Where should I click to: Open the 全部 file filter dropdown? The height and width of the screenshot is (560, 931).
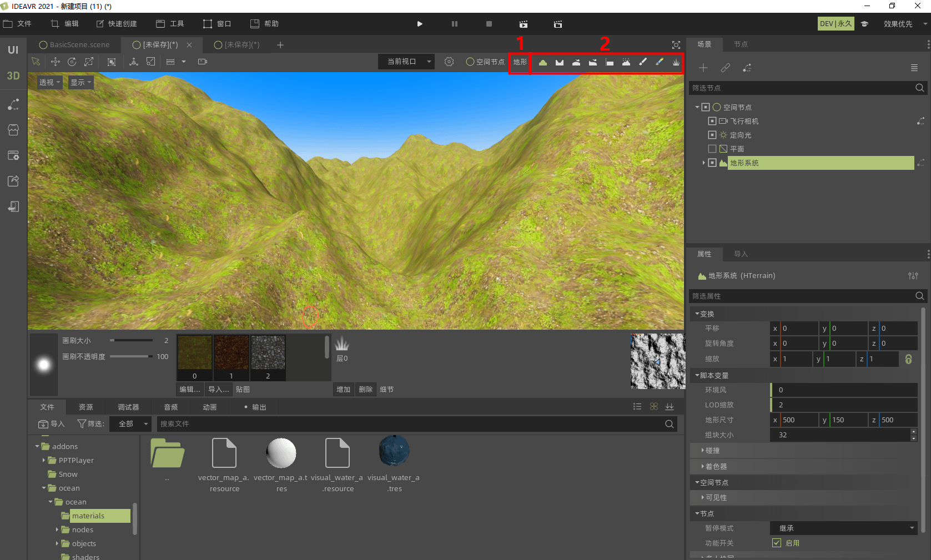[x=130, y=423]
